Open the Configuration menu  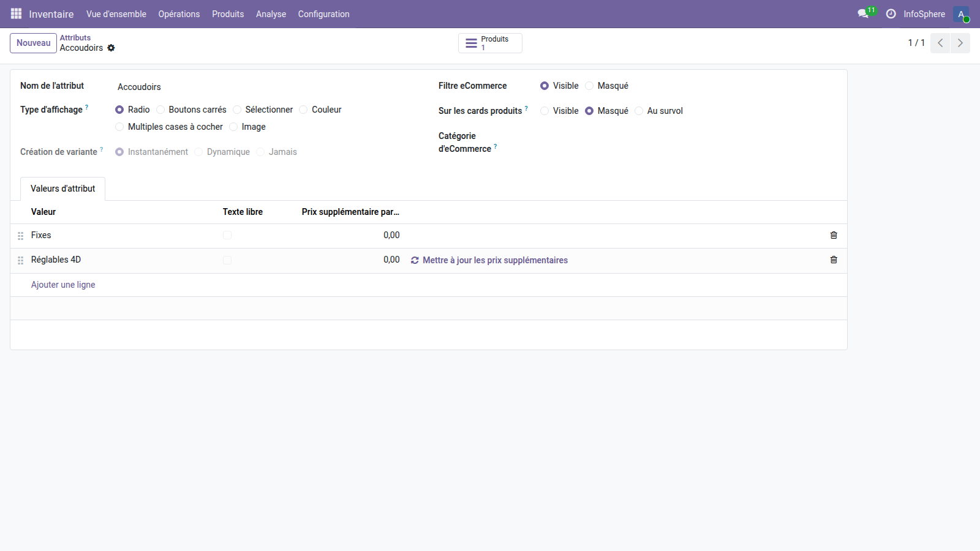coord(323,13)
